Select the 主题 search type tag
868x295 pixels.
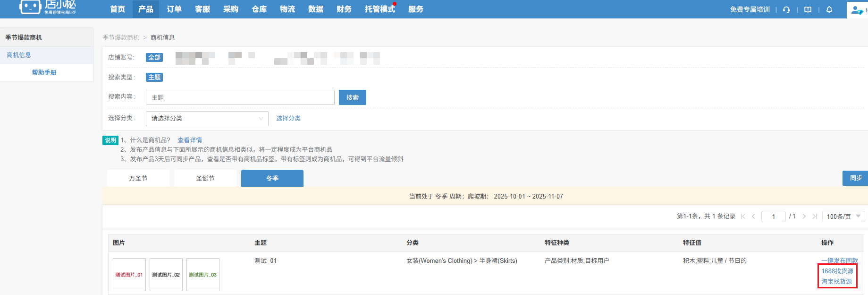154,77
